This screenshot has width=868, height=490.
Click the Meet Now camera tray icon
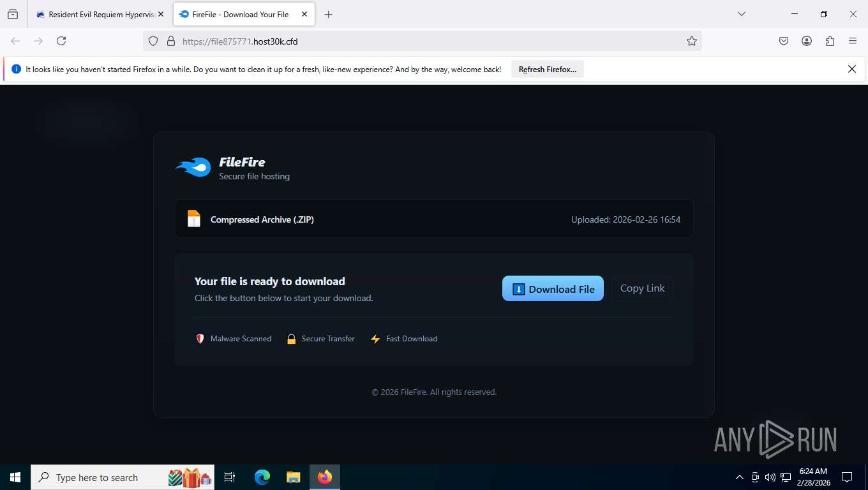pos(755,477)
